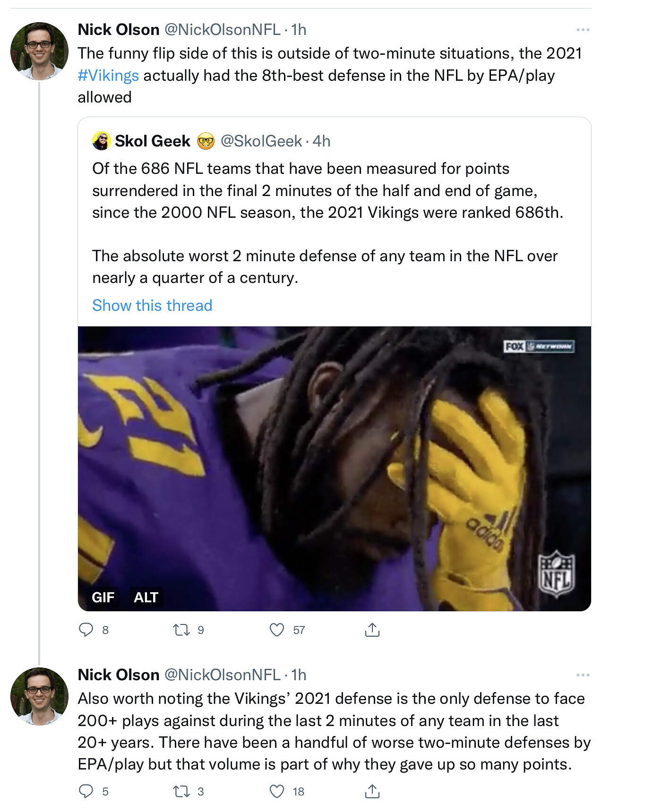Reply to the first Nick Olson tweet

click(86, 630)
